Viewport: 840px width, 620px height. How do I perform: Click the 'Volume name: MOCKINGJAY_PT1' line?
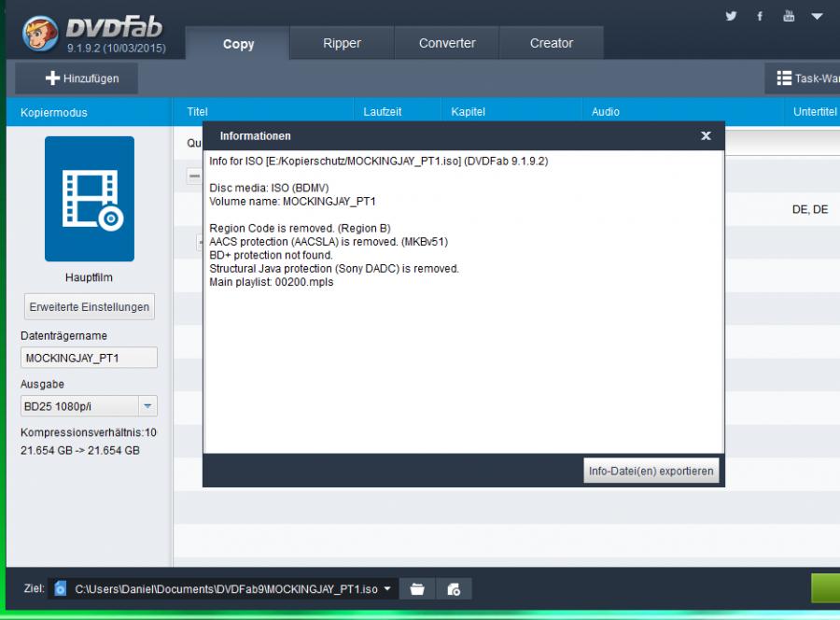(x=292, y=202)
